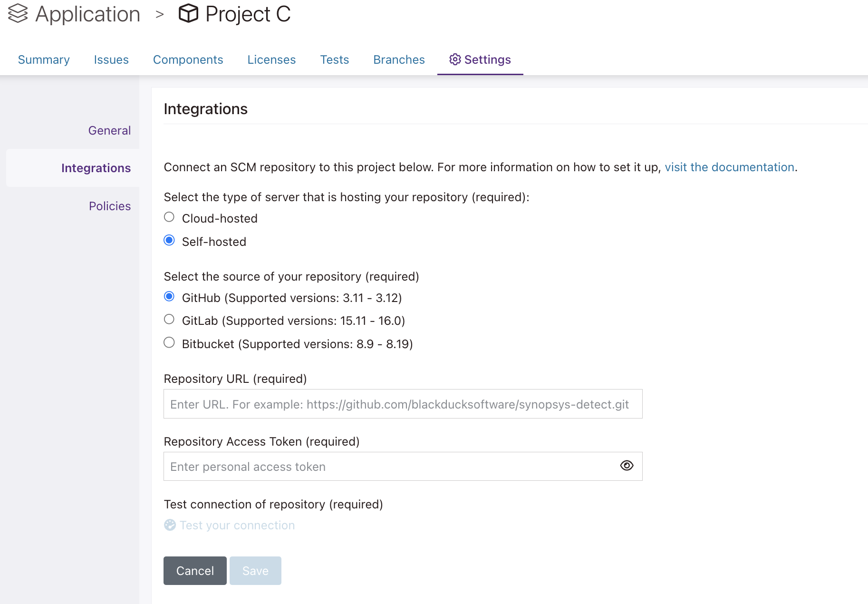This screenshot has height=604, width=868.
Task: Open the visit the documentation link
Action: pos(729,167)
